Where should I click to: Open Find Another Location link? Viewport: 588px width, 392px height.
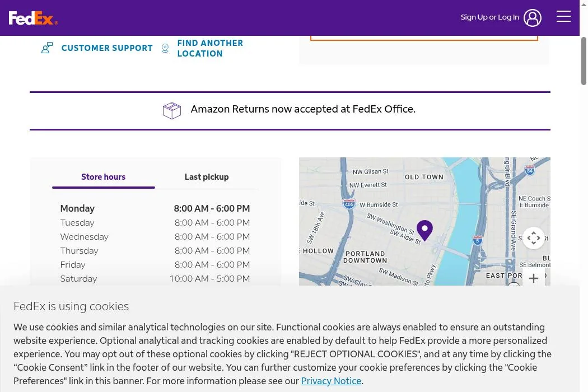[210, 48]
